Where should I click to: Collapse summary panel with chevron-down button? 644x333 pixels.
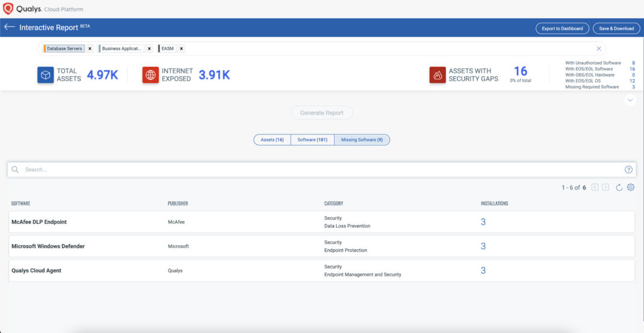pyautogui.click(x=630, y=101)
